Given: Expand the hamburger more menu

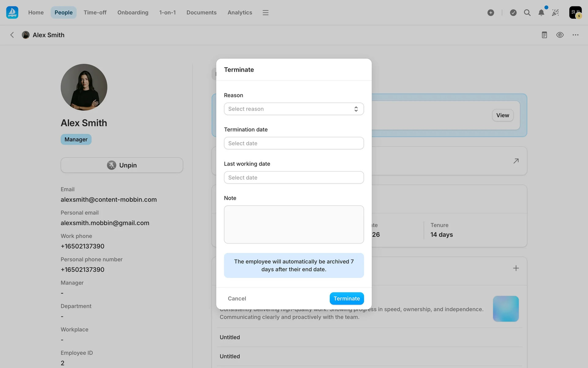Looking at the screenshot, I should pos(266,13).
